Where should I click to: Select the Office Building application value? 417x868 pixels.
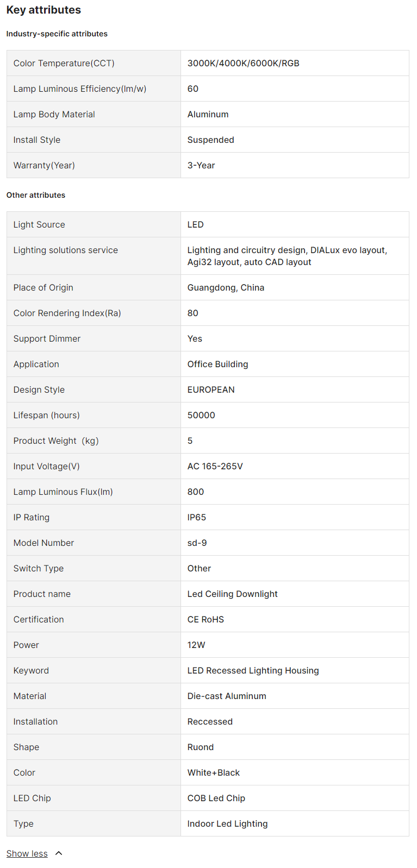(x=218, y=364)
